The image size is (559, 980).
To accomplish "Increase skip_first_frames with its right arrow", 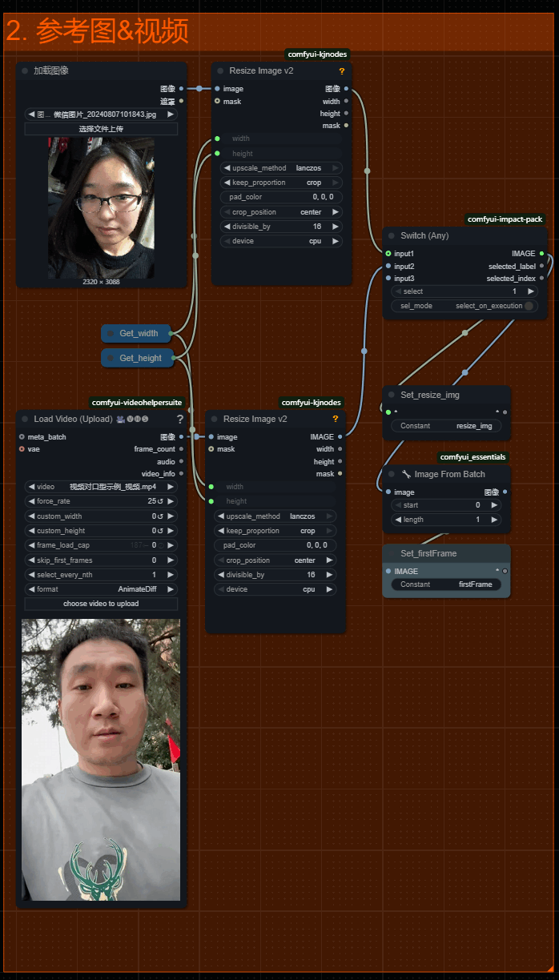I will point(171,560).
